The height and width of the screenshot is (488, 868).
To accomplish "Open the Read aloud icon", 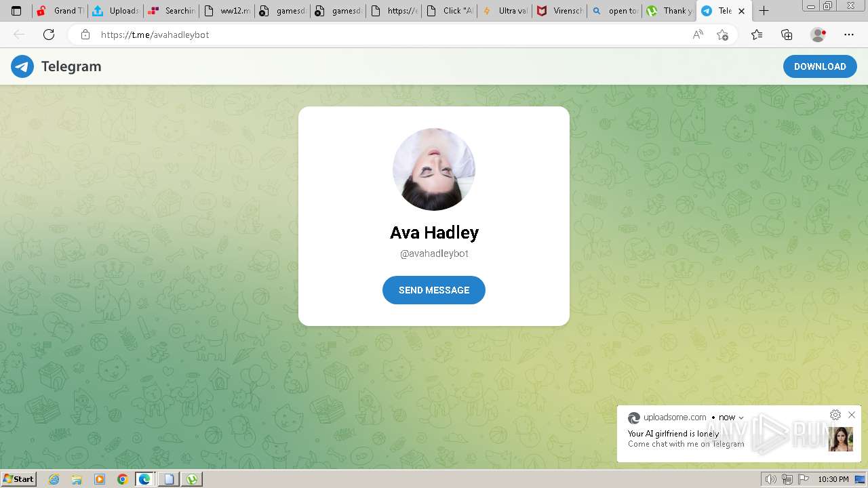I will (x=698, y=35).
